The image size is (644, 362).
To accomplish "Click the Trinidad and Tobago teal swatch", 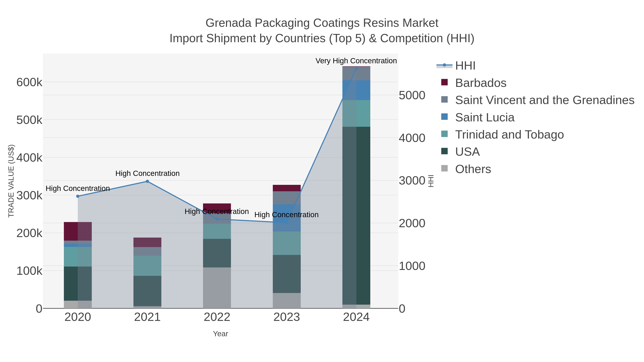I will tap(445, 134).
